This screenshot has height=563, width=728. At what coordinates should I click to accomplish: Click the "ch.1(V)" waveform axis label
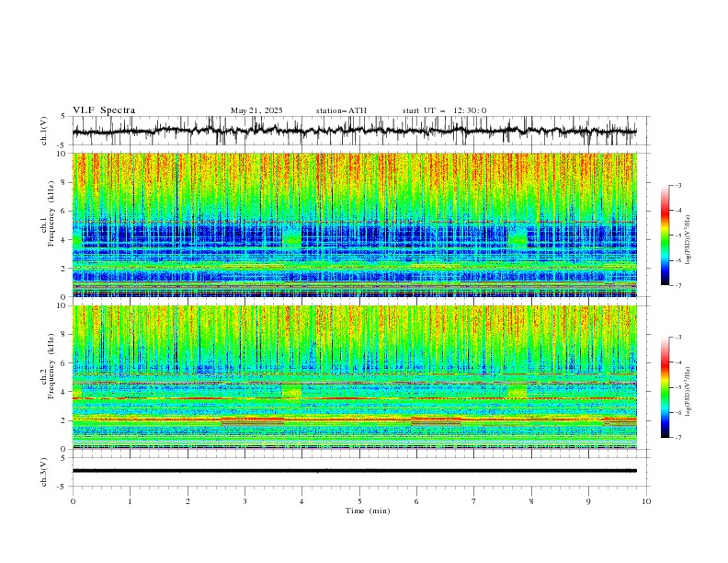pyautogui.click(x=44, y=131)
